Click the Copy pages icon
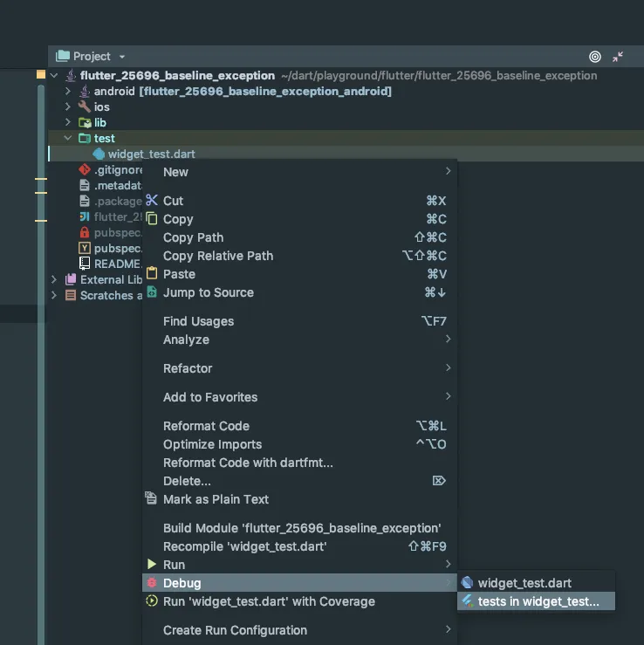644x645 pixels. click(152, 218)
